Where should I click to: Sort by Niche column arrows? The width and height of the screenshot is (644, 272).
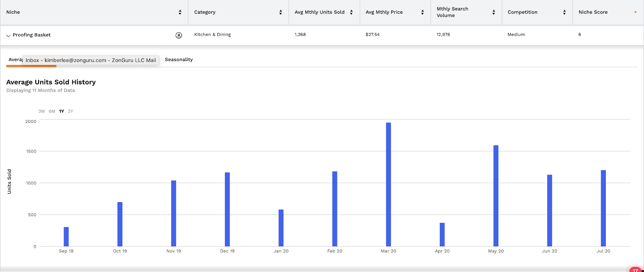pos(180,12)
